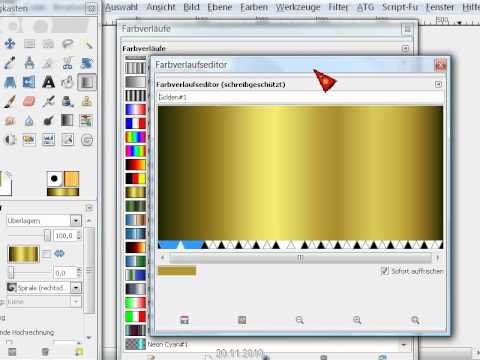The width and height of the screenshot is (480, 360).
Task: Click the save gradient icon in editor
Action: (x=184, y=320)
